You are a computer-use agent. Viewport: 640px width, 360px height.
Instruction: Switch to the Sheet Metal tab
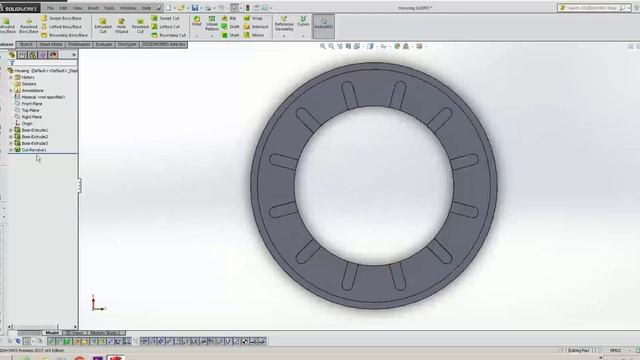click(x=51, y=44)
